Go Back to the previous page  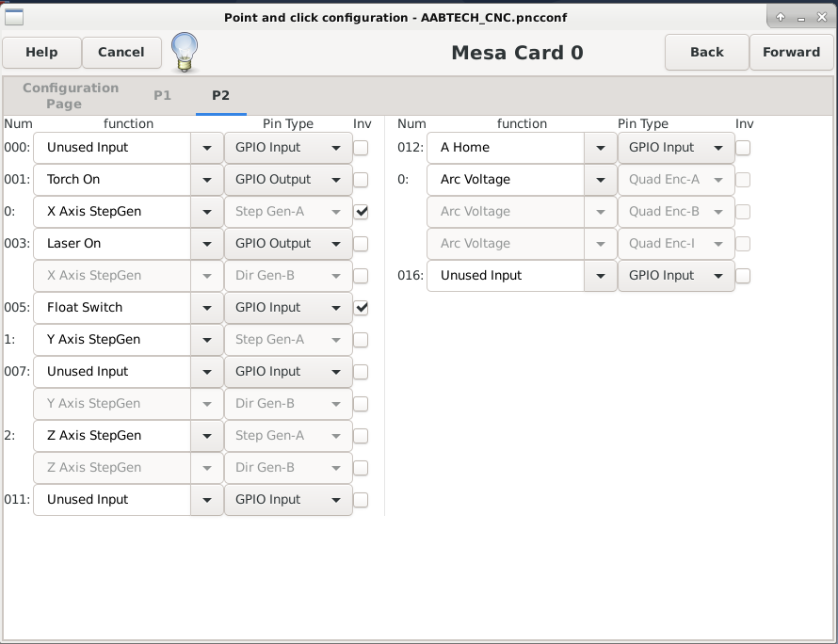[x=706, y=53]
